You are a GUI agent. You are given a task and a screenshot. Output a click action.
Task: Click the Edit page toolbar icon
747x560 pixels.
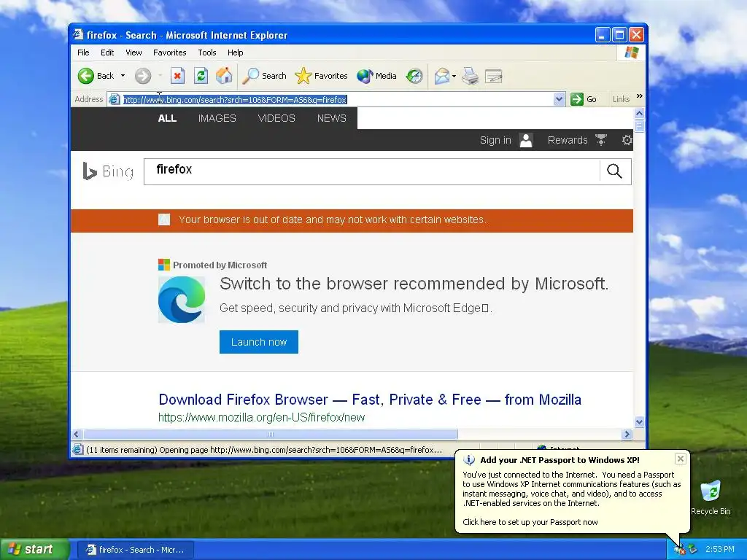point(494,76)
